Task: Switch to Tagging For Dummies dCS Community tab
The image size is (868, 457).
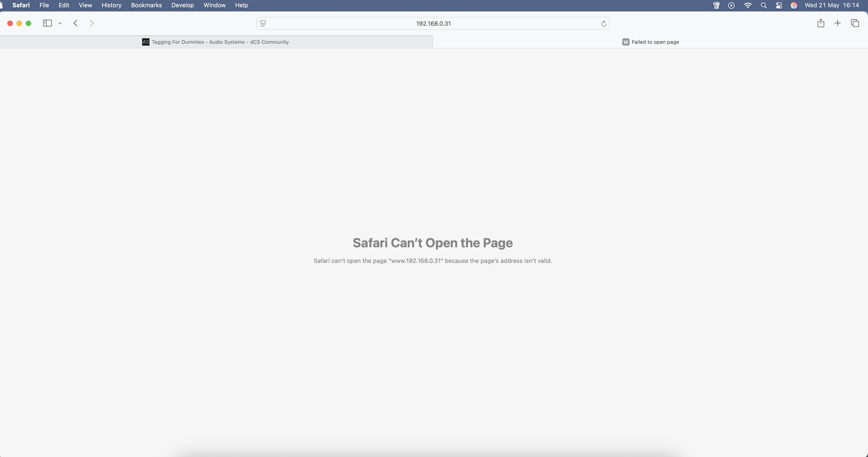Action: click(216, 42)
